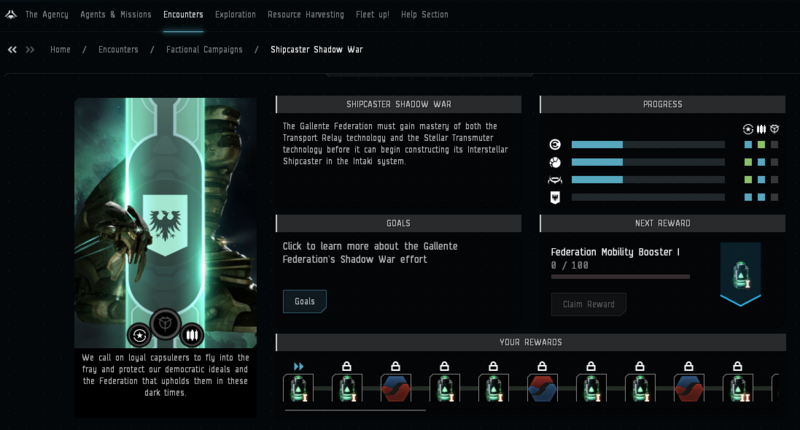Click the Shipcaster Shadow War breadcrumb
The height and width of the screenshot is (430, 800).
point(316,49)
